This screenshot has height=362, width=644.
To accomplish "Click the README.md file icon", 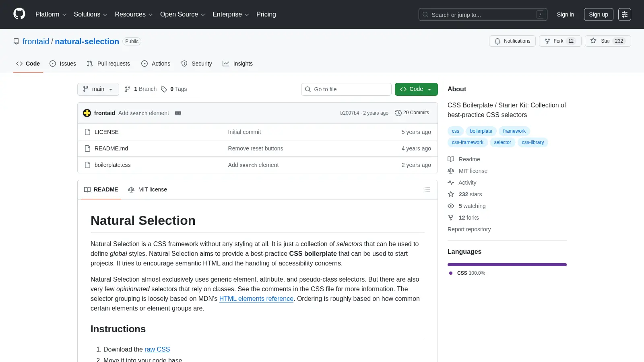I will [x=87, y=148].
